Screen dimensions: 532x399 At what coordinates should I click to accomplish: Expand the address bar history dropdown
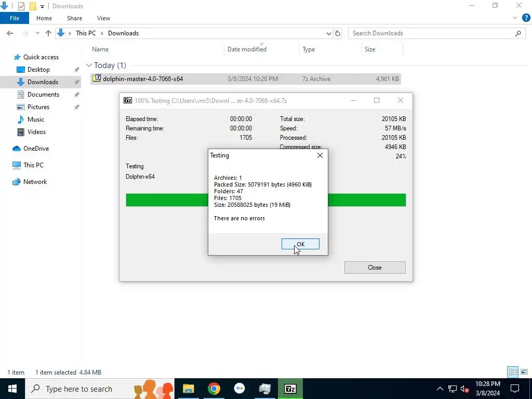pos(328,33)
